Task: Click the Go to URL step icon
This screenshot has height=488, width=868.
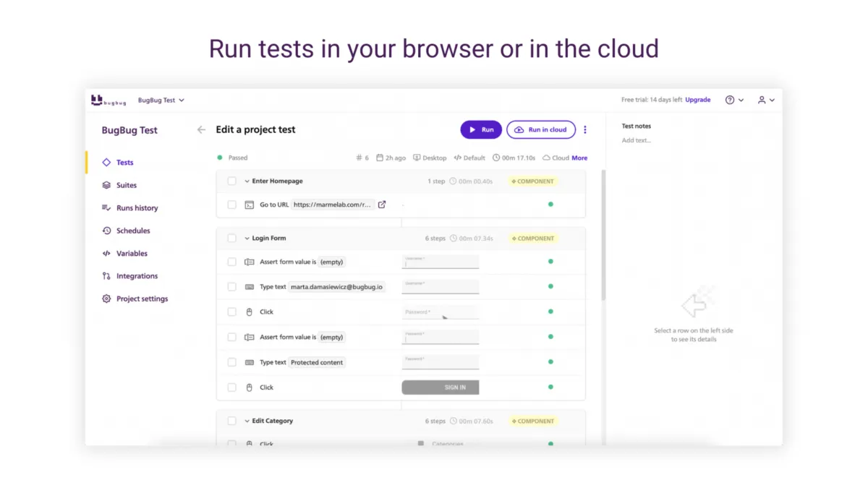Action: (x=249, y=205)
